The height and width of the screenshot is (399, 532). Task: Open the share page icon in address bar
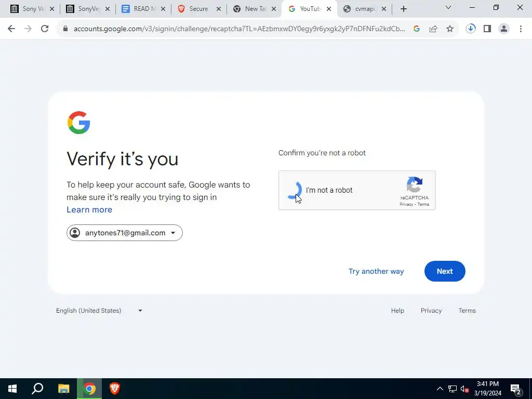[433, 29]
